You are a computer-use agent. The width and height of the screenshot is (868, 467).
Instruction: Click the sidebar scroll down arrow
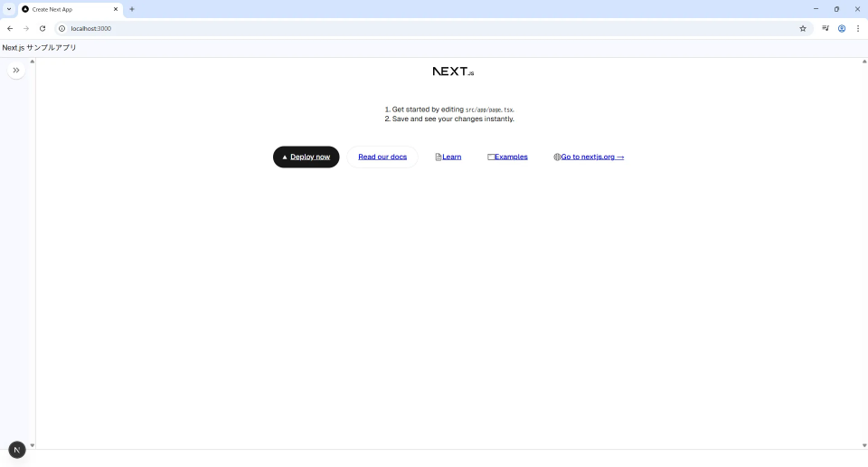click(x=33, y=445)
